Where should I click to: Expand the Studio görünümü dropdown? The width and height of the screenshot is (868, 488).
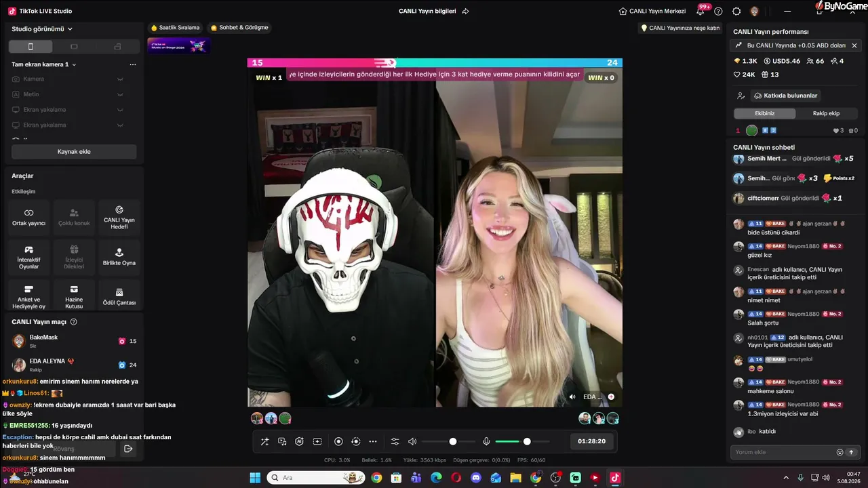[42, 29]
